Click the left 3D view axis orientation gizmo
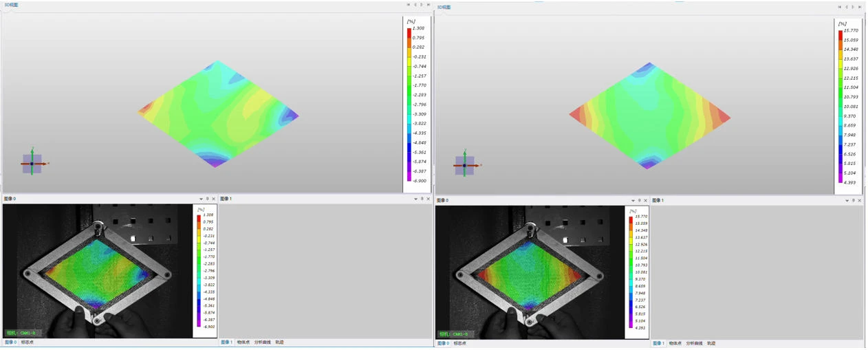Viewport: 868px width, 350px height. point(32,164)
